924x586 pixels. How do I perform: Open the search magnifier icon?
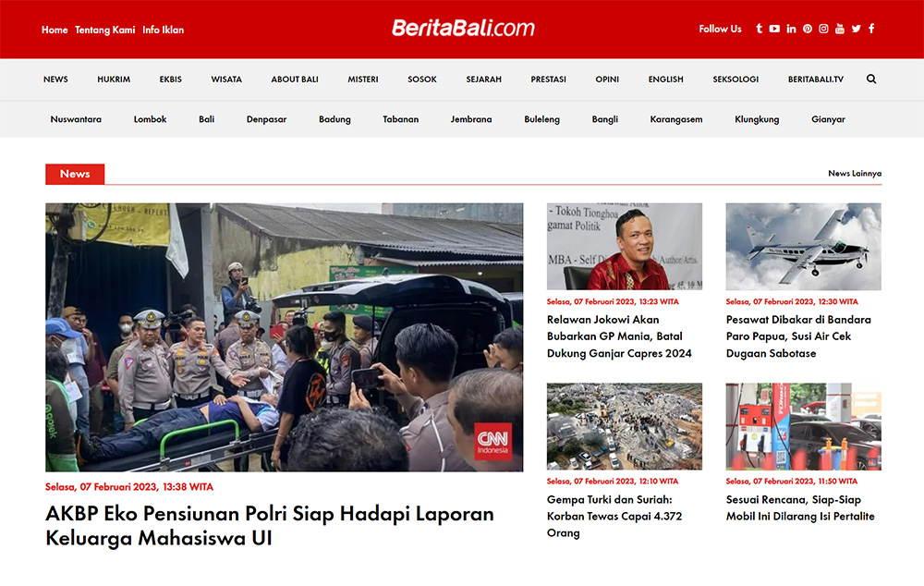click(x=871, y=79)
